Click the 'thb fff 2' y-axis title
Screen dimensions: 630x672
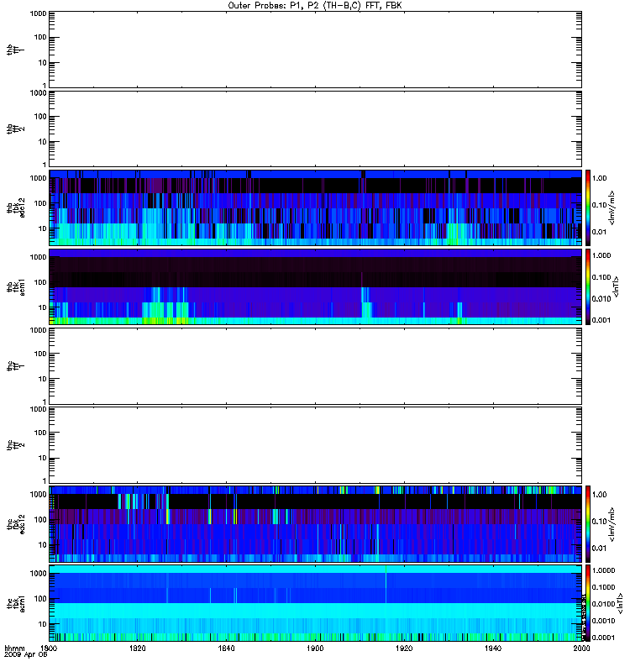15,129
